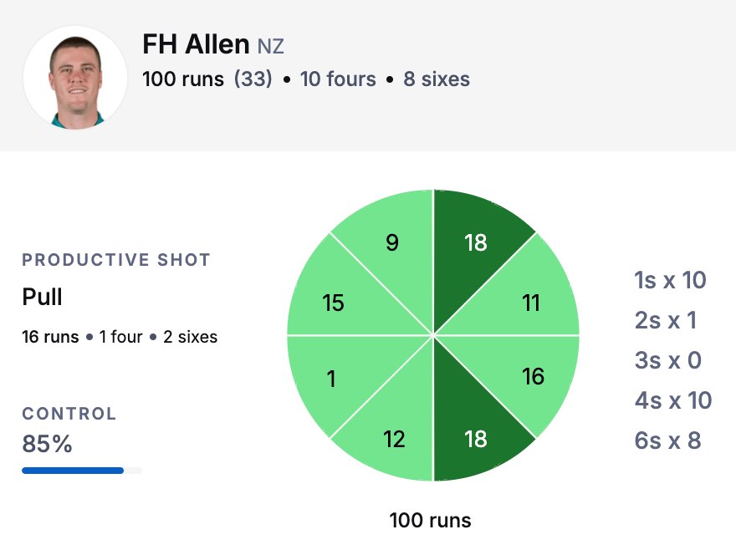Select the 3s x 0 scoring entry
Image resolution: width=736 pixels, height=560 pixels.
pos(668,360)
